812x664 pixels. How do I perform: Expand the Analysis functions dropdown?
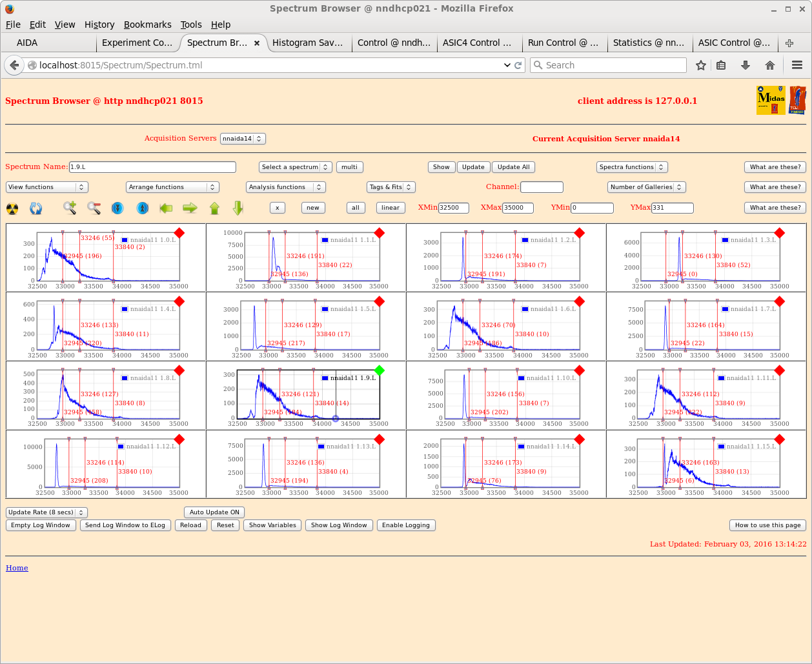coord(285,187)
